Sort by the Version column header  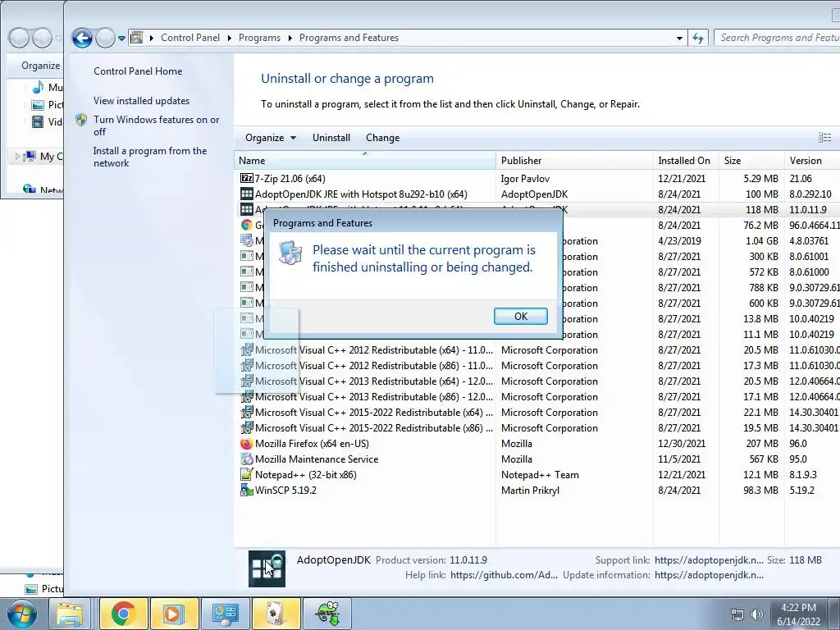tap(812, 160)
